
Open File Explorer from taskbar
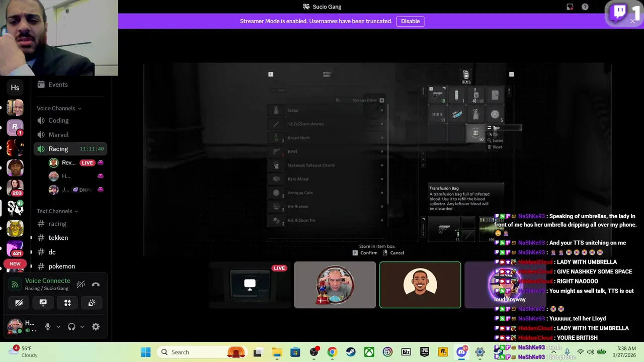(x=277, y=352)
